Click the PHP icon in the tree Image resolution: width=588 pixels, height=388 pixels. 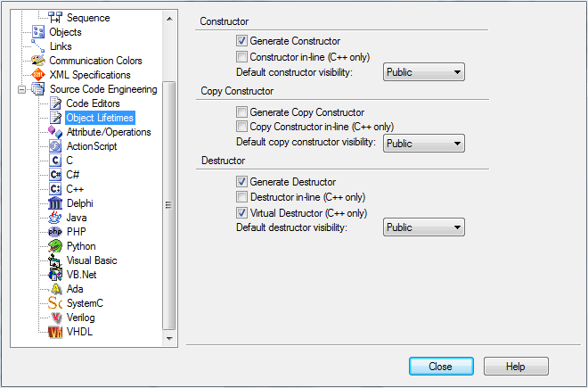(x=55, y=232)
